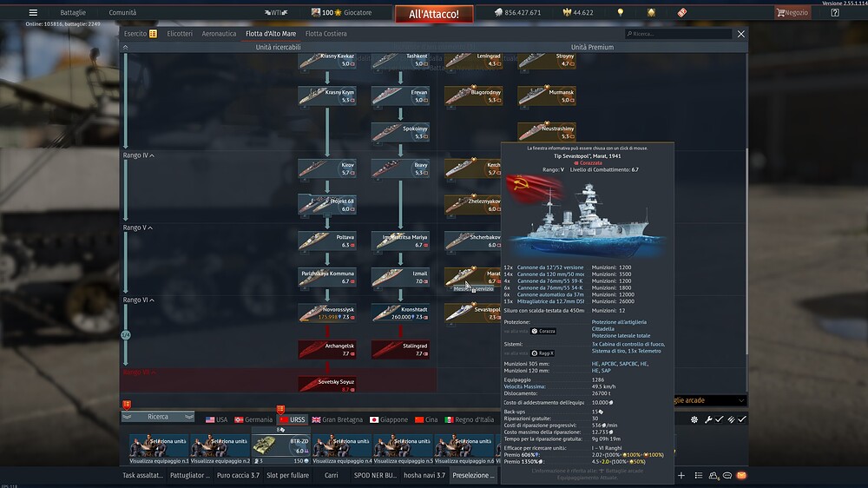Select the premium Blagorodnyy ship card
Viewport: 868px width, 488px height.
pos(473,96)
